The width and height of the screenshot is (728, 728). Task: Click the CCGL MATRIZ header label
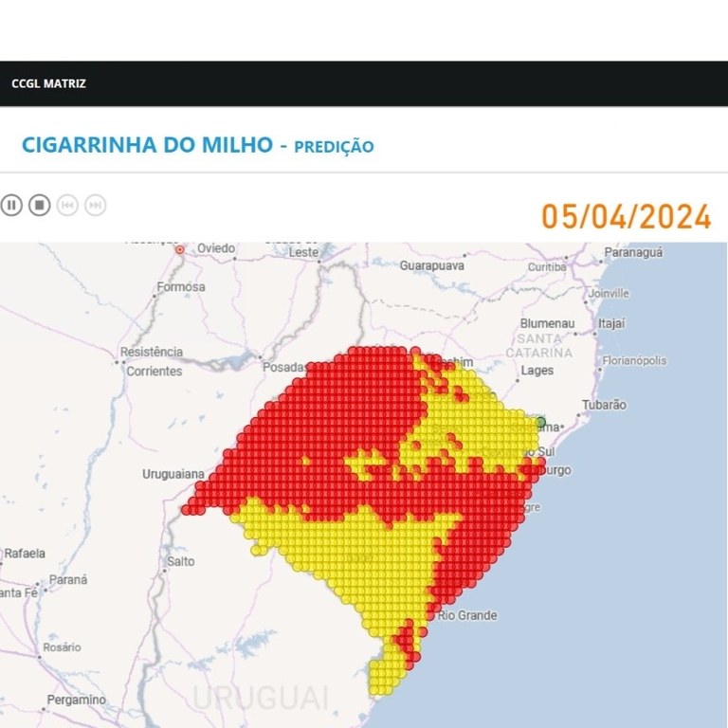click(48, 83)
